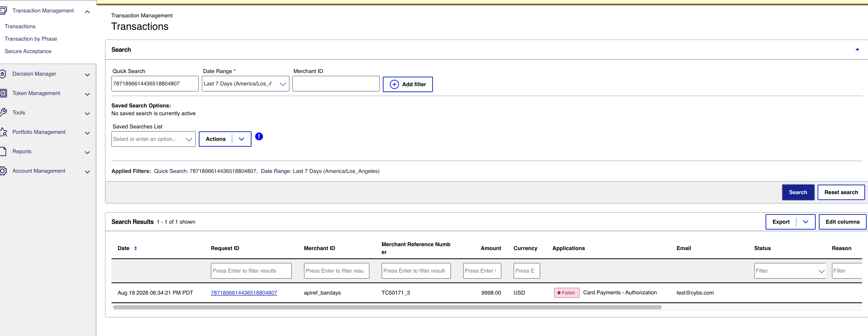Viewport: 868px width, 336px height.
Task: Click the Failed status badge
Action: tap(567, 293)
